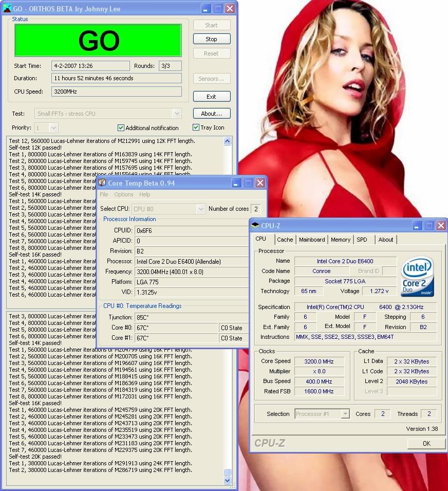Click the Core #1 temperature value
Viewport: 448px width, 491px height.
pos(176,338)
